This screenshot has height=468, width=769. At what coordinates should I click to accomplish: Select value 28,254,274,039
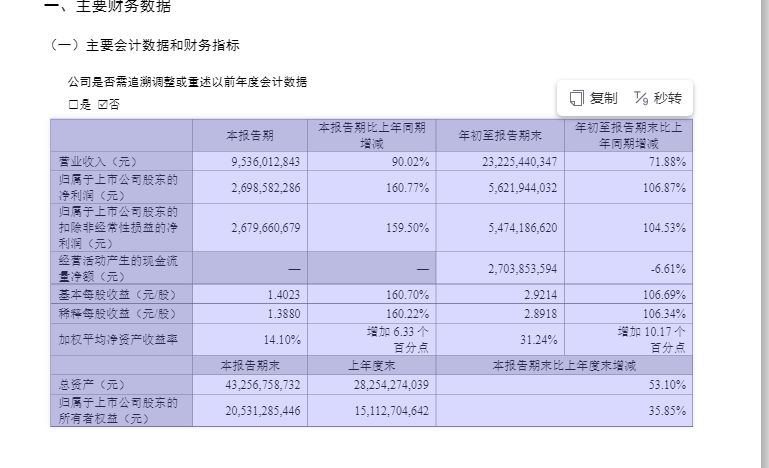click(x=391, y=385)
